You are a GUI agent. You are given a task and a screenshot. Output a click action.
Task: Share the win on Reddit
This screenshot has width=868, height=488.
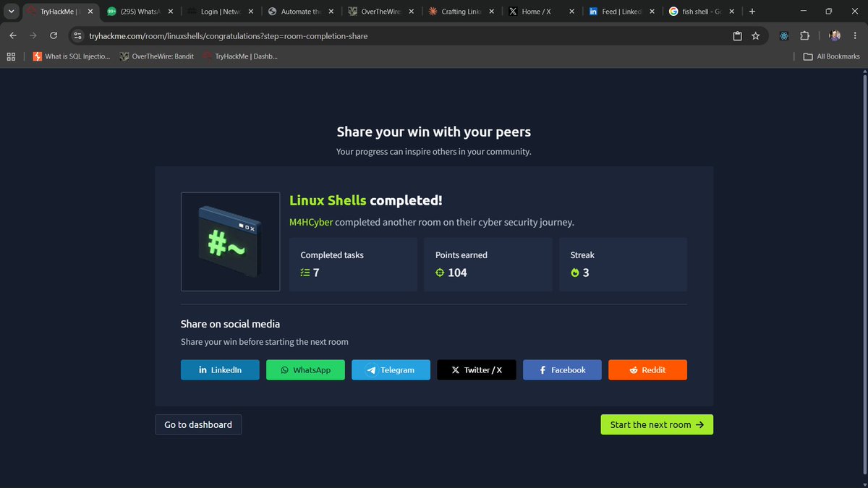tap(647, 369)
